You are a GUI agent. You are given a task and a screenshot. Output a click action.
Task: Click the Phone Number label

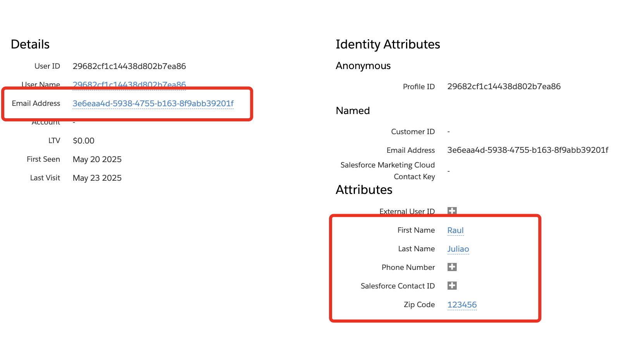click(x=408, y=267)
